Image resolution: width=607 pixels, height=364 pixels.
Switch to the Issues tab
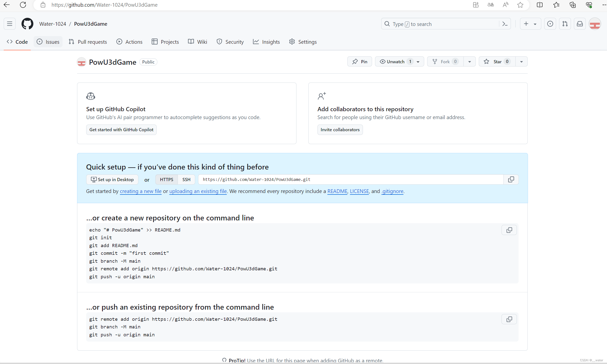[x=48, y=42]
